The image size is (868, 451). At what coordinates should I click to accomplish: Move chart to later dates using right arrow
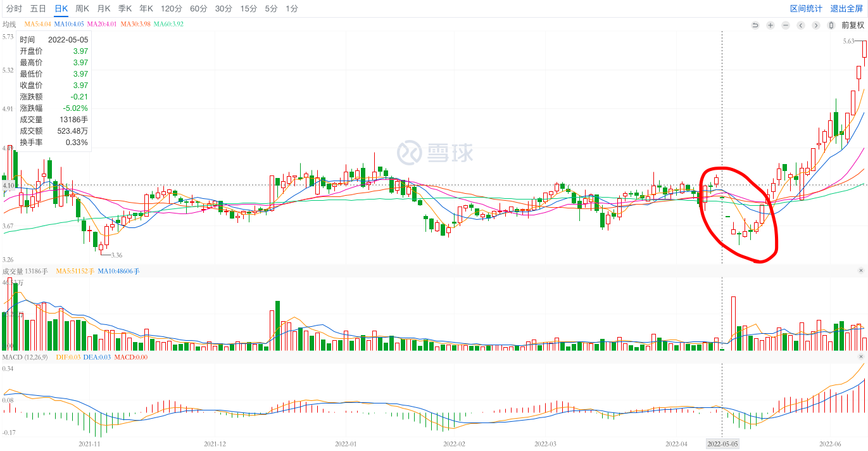click(x=816, y=25)
